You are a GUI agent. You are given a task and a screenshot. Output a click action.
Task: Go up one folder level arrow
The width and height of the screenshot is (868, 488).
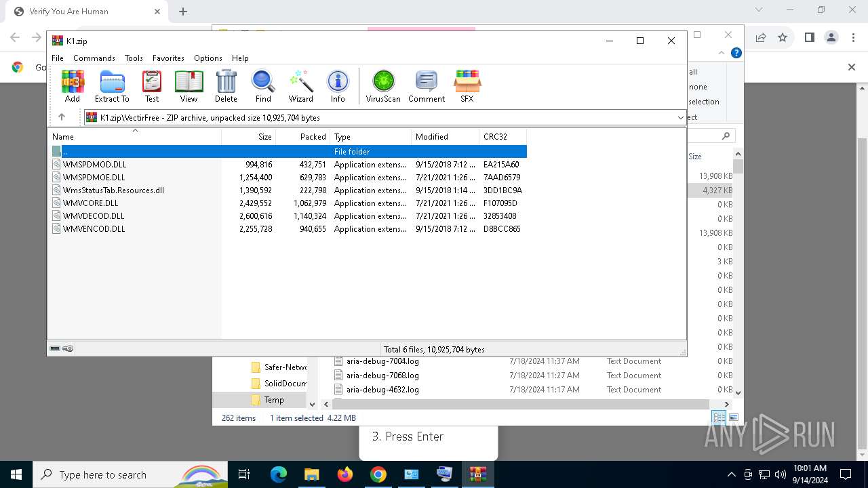[62, 117]
